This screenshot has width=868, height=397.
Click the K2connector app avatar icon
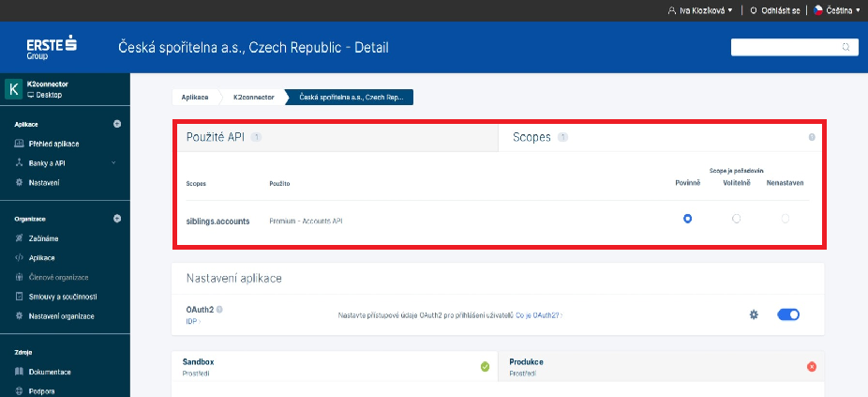(13, 89)
